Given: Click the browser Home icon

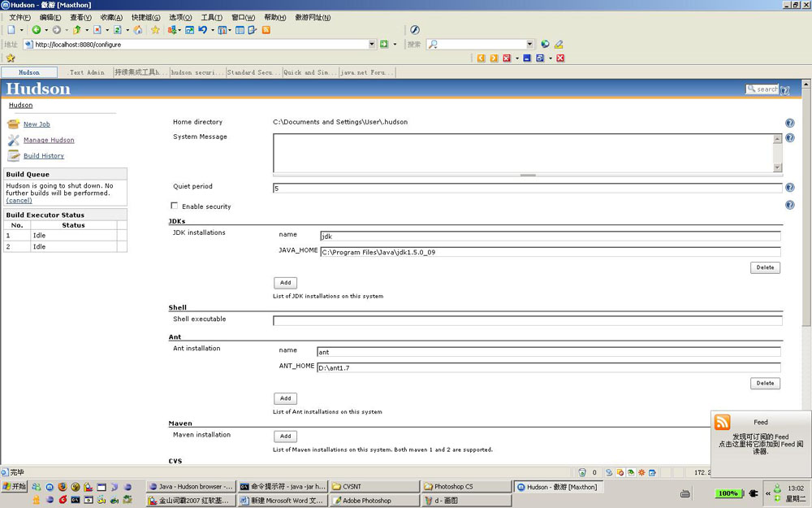Looking at the screenshot, I should (138, 30).
